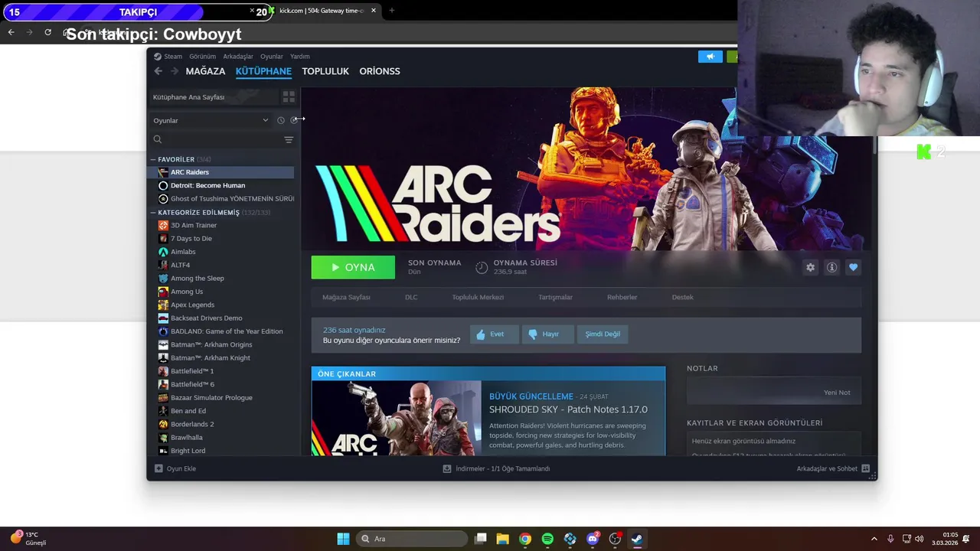This screenshot has height=551, width=980.
Task: Click the Şimdi Değil button
Action: [x=603, y=334]
